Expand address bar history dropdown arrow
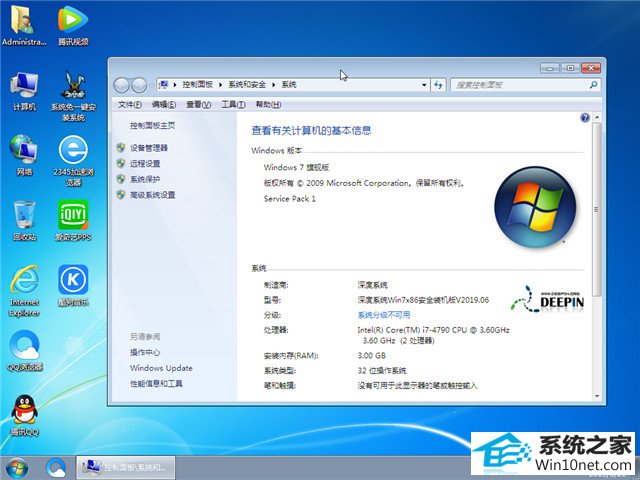Image resolution: width=640 pixels, height=480 pixels. pyautogui.click(x=424, y=85)
